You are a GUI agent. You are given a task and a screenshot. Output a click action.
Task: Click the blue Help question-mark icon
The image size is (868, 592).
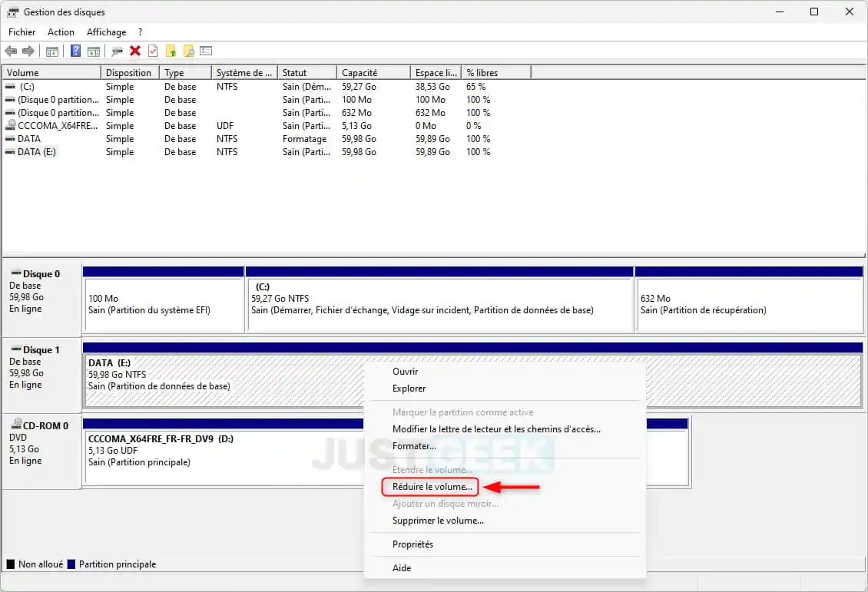coord(76,51)
